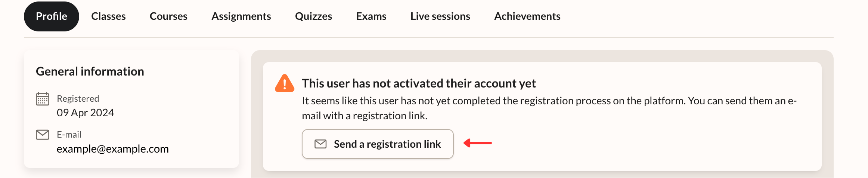
Task: Open the Achievements tab
Action: [527, 16]
